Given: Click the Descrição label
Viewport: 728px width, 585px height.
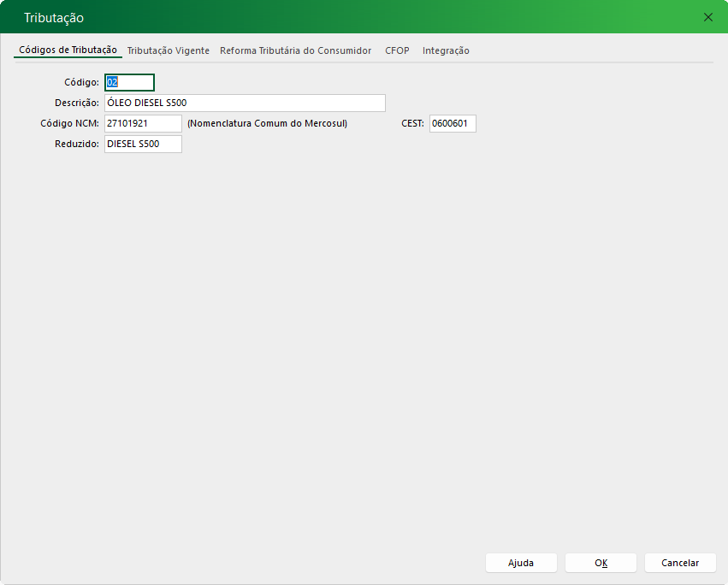Looking at the screenshot, I should 77,103.
